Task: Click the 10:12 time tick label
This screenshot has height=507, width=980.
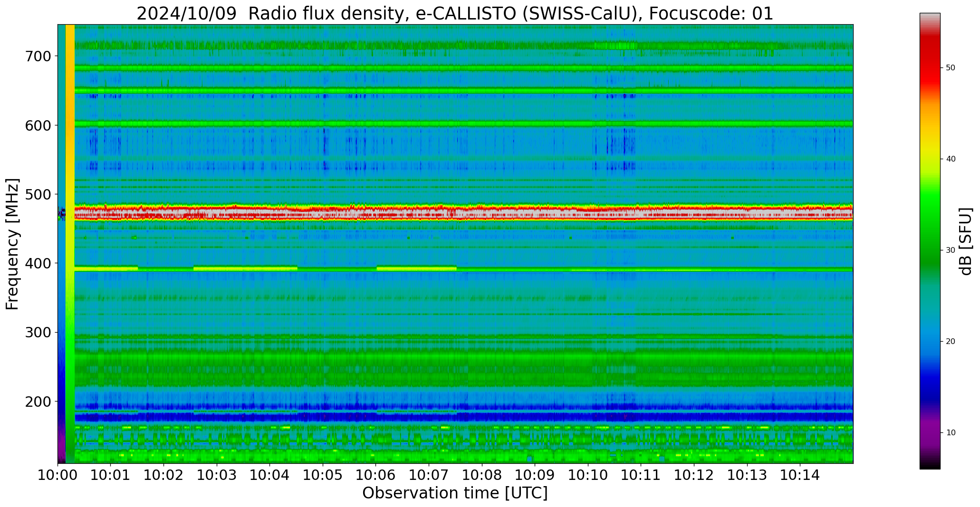Action: 694,475
